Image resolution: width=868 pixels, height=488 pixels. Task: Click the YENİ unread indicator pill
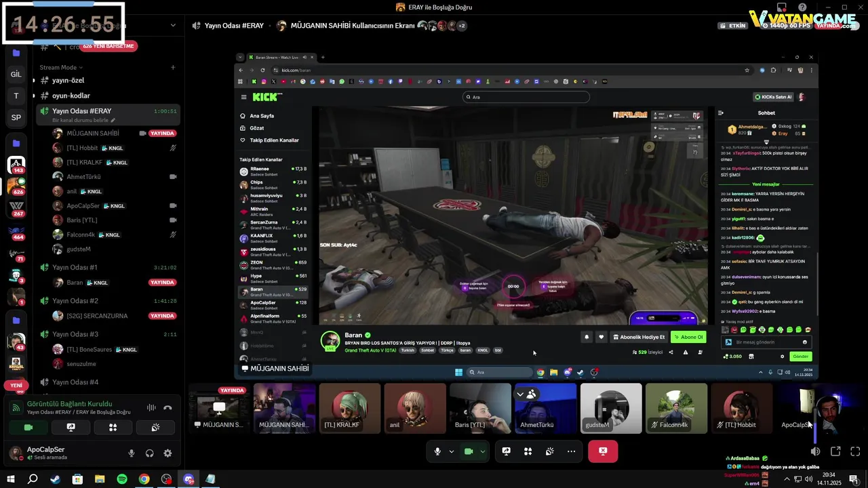[16, 385]
